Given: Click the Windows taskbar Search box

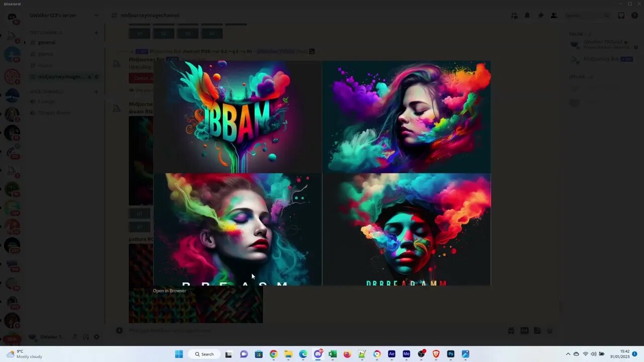Looking at the screenshot, I should coord(204,354).
